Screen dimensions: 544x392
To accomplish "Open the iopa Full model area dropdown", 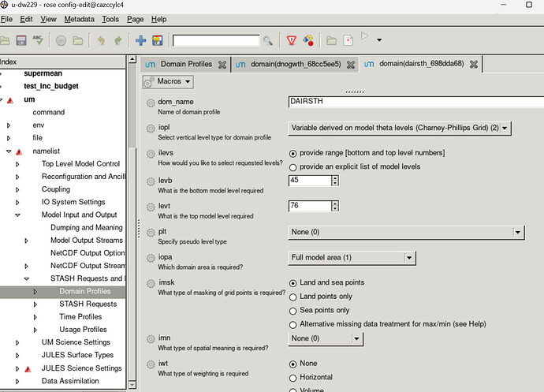I will coord(352,258).
